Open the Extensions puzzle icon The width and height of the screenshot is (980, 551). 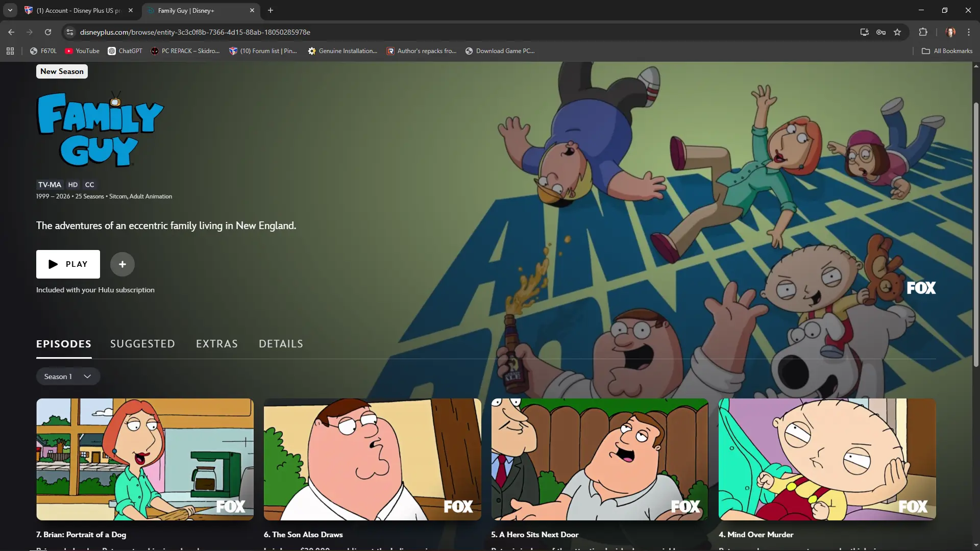point(923,32)
